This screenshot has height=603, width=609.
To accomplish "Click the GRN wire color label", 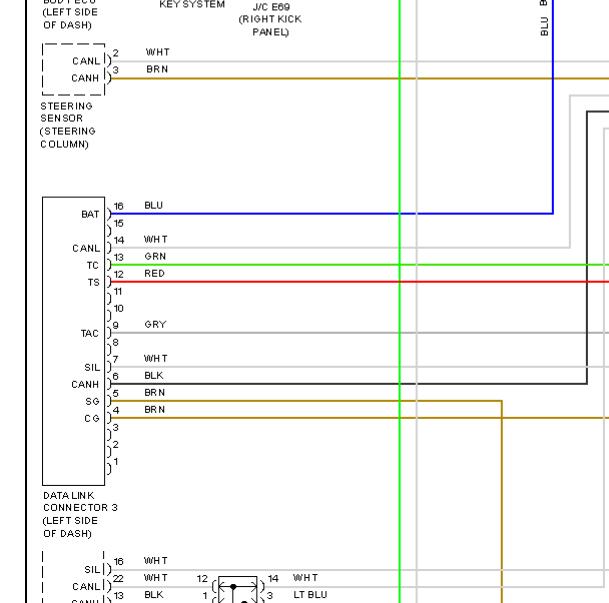I will click(155, 256).
